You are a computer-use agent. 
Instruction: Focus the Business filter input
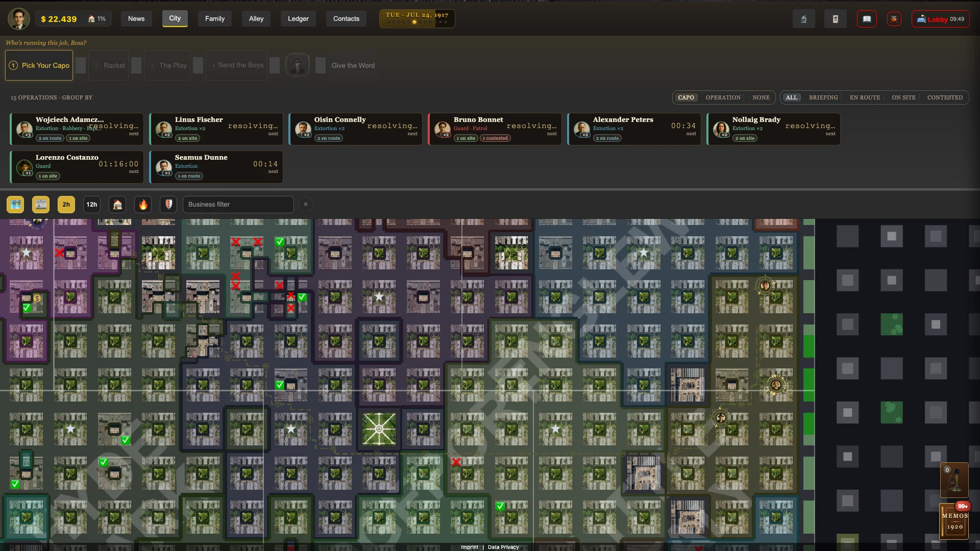tap(238, 205)
